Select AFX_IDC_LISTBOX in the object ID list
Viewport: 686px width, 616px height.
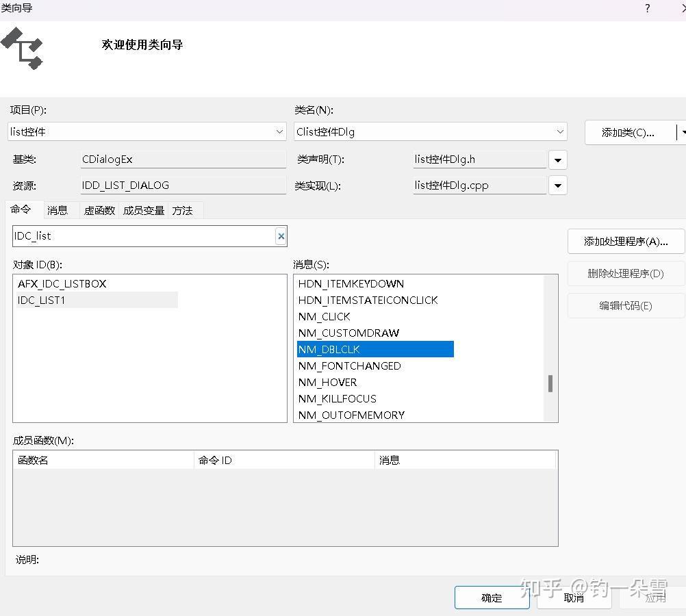tap(62, 283)
